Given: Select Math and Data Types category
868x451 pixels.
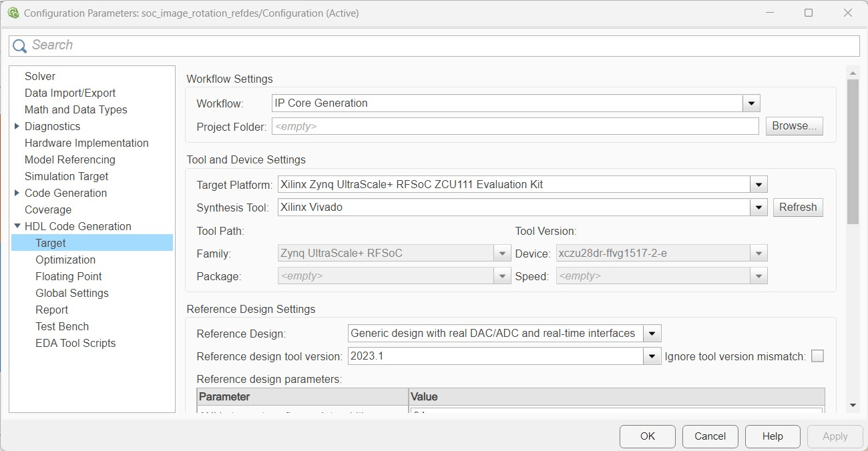Looking at the screenshot, I should [76, 109].
